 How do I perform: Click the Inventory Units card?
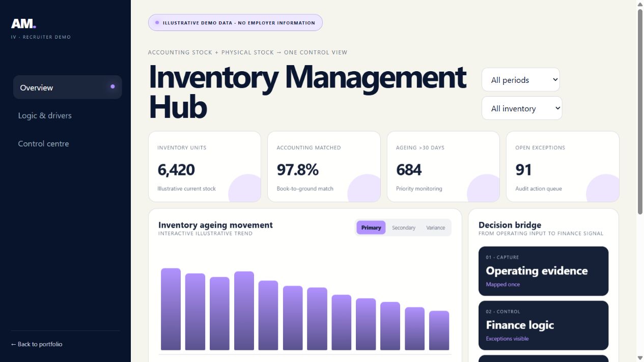click(205, 167)
